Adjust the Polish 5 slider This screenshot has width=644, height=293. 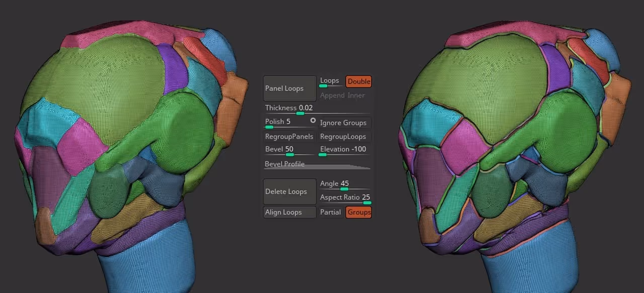[x=290, y=122]
